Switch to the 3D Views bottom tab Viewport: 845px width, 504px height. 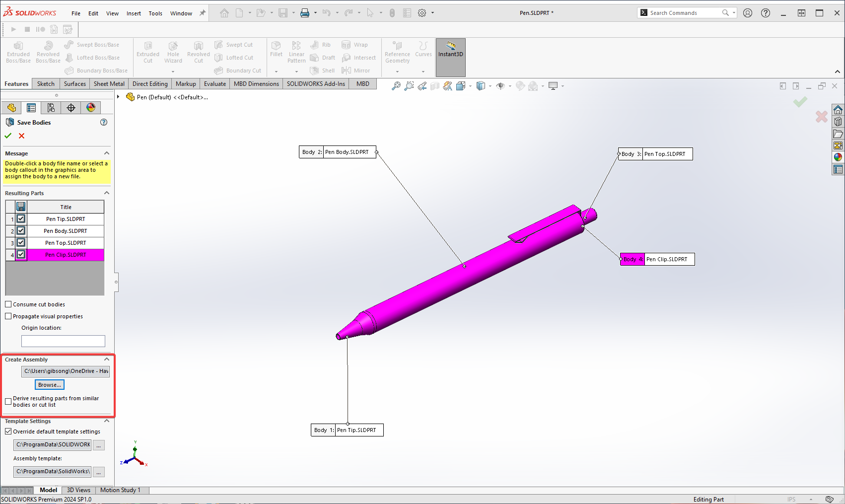(78, 490)
